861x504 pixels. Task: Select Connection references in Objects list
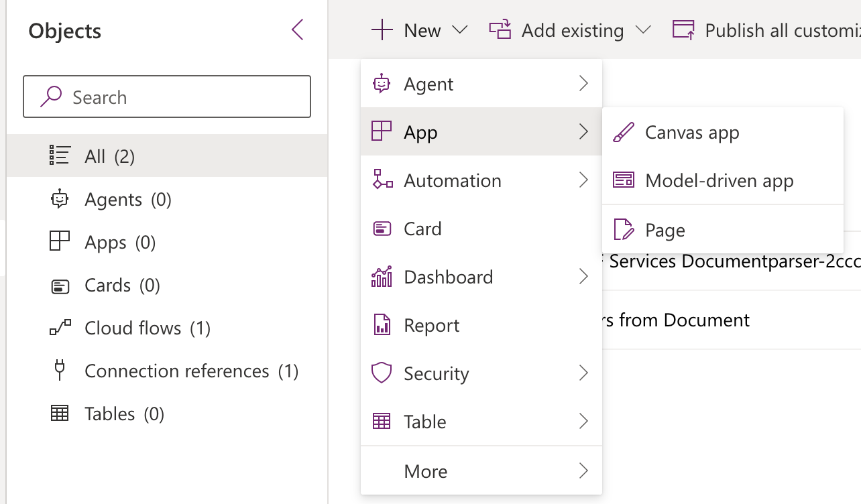click(x=176, y=371)
